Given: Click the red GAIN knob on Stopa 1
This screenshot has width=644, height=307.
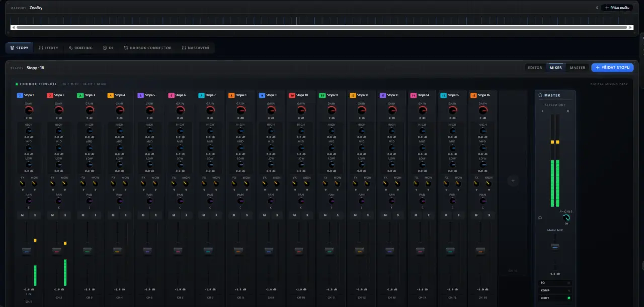Looking at the screenshot, I should 29,110.
